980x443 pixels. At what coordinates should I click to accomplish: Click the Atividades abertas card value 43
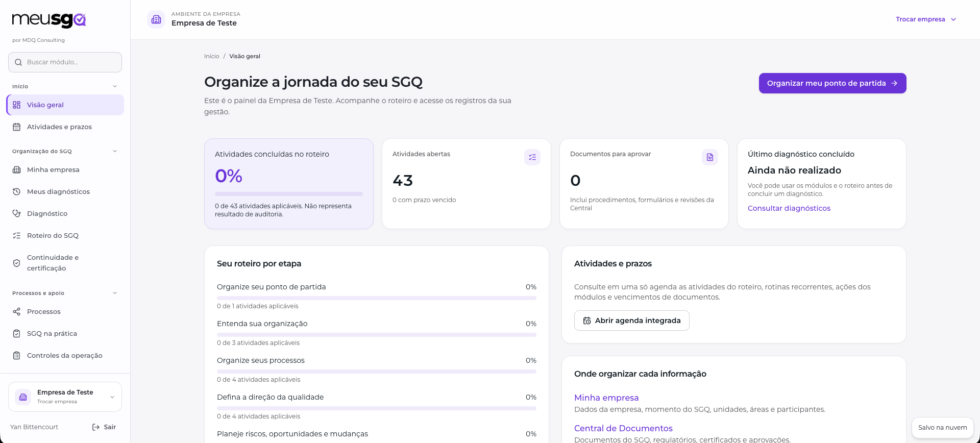[x=403, y=180]
